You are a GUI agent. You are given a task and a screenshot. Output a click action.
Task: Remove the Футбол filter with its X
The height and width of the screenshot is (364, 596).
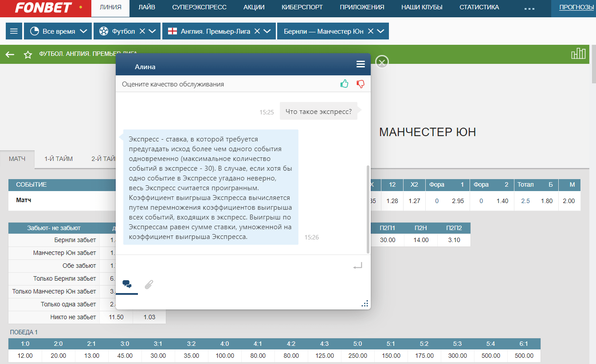tap(142, 31)
